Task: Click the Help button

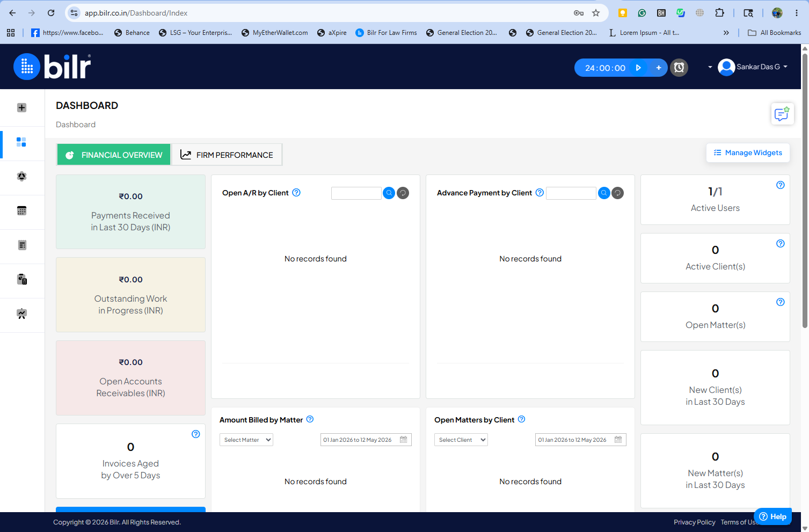Action: [773, 516]
